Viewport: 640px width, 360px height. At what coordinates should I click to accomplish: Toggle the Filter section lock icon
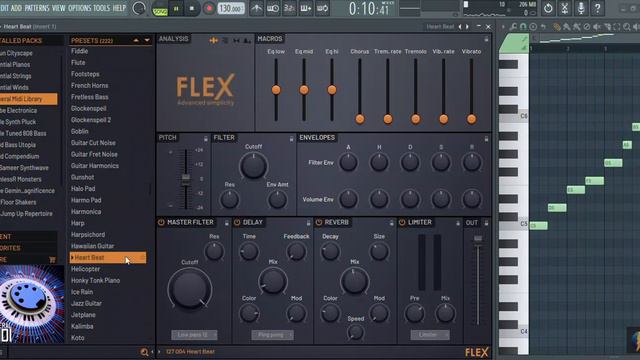291,139
